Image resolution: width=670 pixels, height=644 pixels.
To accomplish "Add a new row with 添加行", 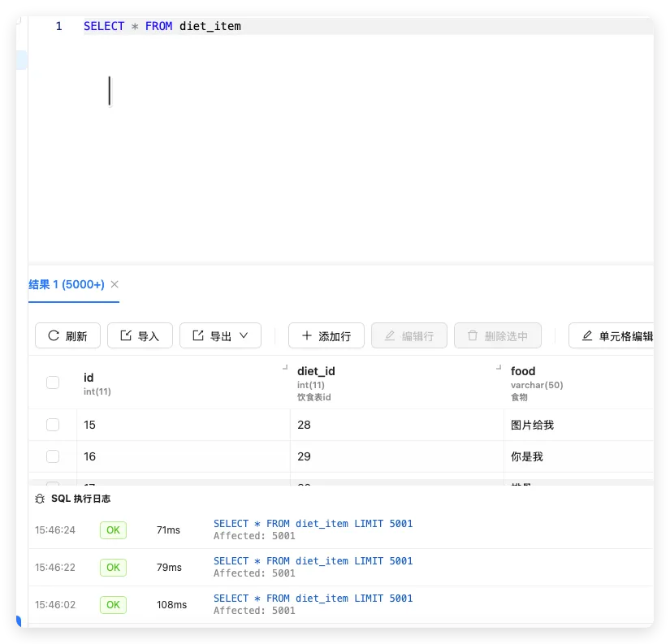I will (326, 335).
